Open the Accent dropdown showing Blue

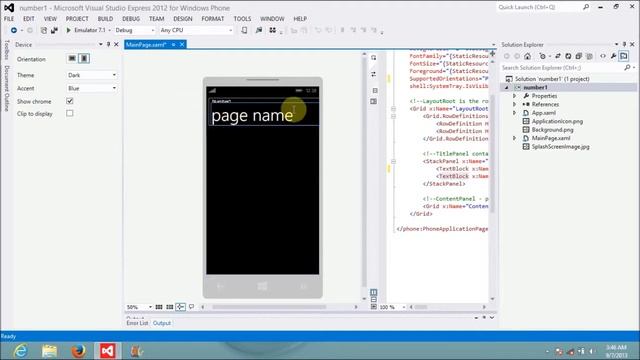[x=92, y=88]
